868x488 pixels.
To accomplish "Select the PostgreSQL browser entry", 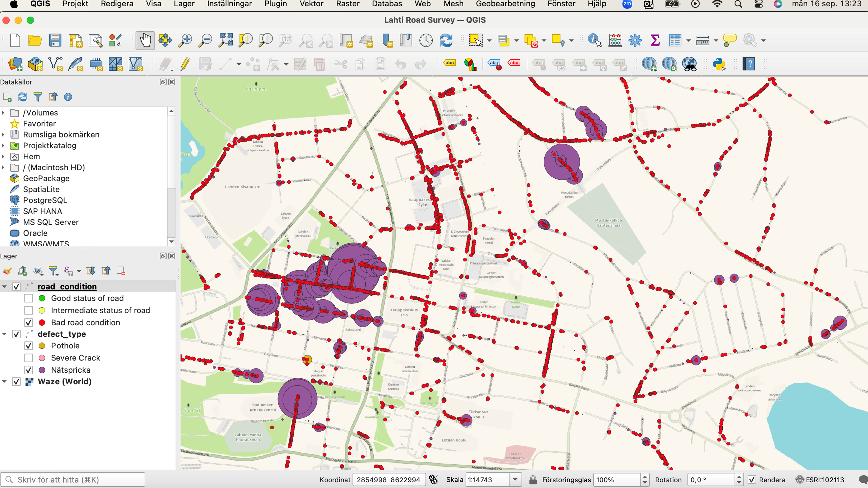I will (x=45, y=200).
